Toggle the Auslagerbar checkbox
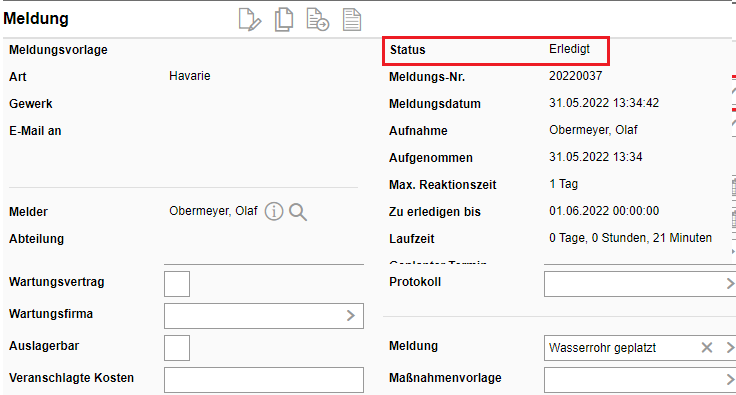This screenshot has height=395, width=736. pyautogui.click(x=177, y=348)
